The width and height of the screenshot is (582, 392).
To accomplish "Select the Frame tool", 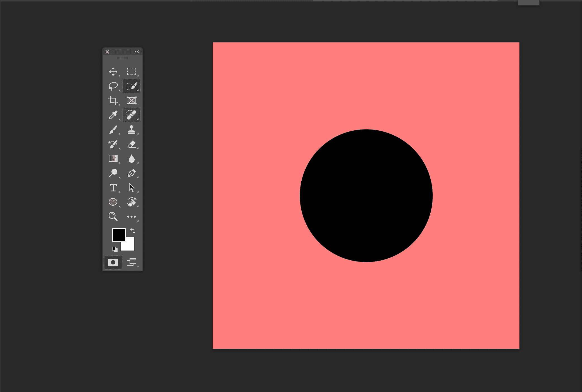I will click(132, 101).
